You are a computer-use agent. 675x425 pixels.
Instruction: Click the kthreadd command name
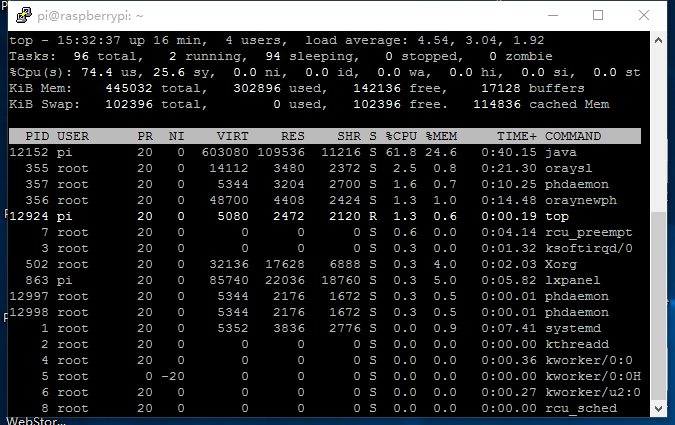(x=577, y=344)
